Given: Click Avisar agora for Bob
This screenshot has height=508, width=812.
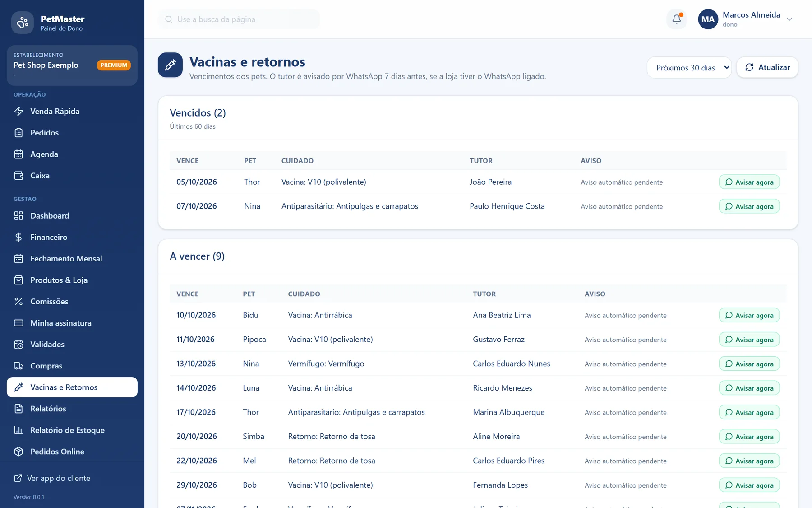Looking at the screenshot, I should [749, 485].
